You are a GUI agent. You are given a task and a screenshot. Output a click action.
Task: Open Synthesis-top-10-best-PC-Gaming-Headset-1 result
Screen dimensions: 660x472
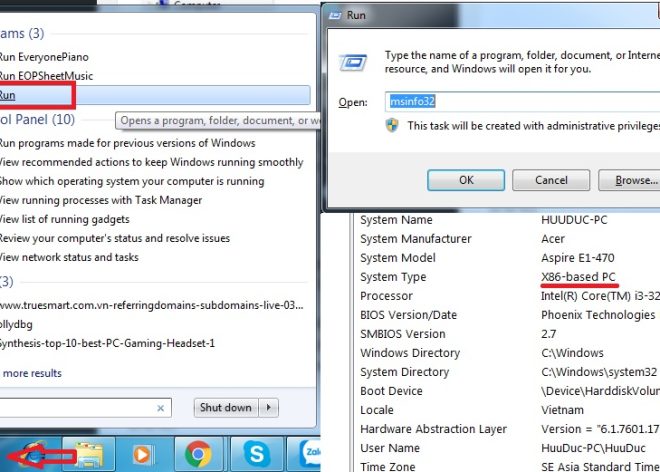pyautogui.click(x=107, y=343)
